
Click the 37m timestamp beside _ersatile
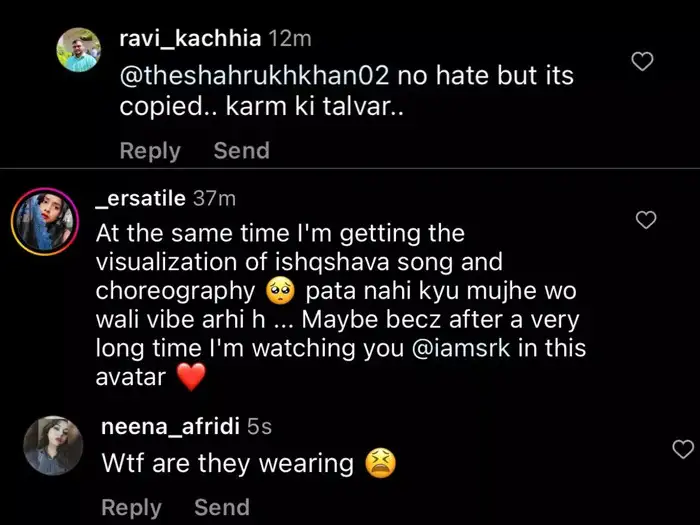pyautogui.click(x=213, y=198)
